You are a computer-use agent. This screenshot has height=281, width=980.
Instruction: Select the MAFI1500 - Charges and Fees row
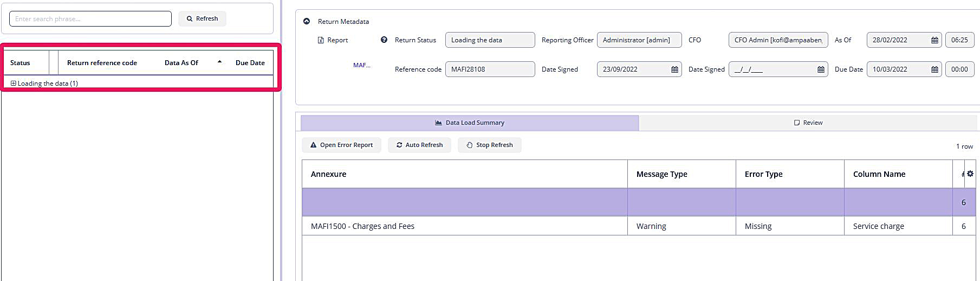464,226
